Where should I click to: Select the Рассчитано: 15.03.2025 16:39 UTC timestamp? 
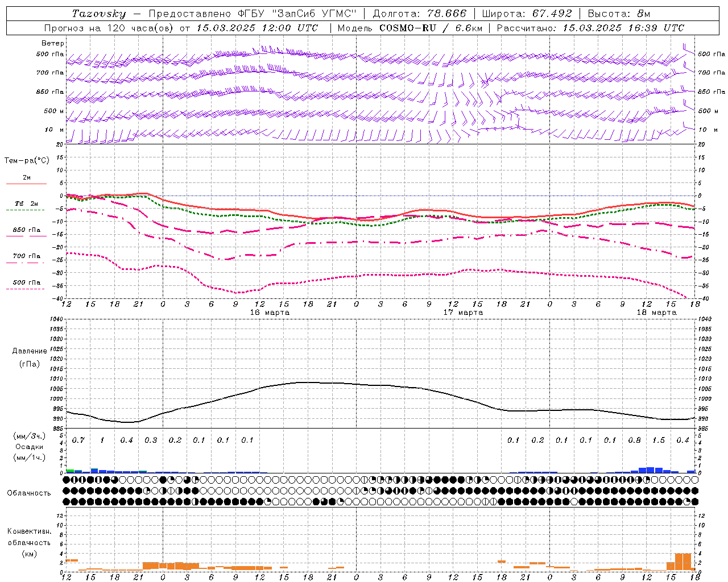(591, 28)
